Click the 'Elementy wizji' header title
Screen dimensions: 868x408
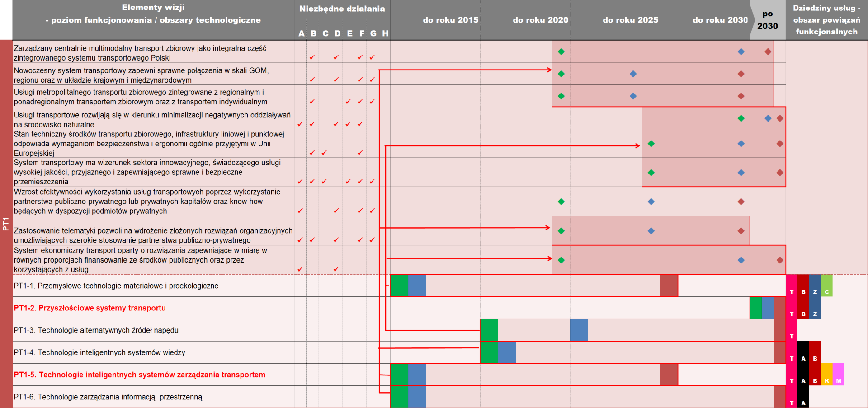[x=153, y=7]
